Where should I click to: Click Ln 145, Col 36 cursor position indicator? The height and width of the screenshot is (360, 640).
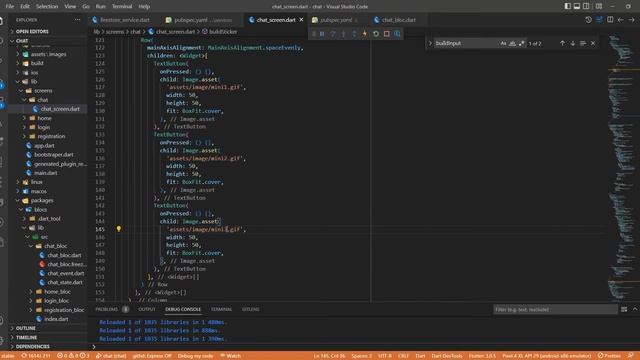330,356
